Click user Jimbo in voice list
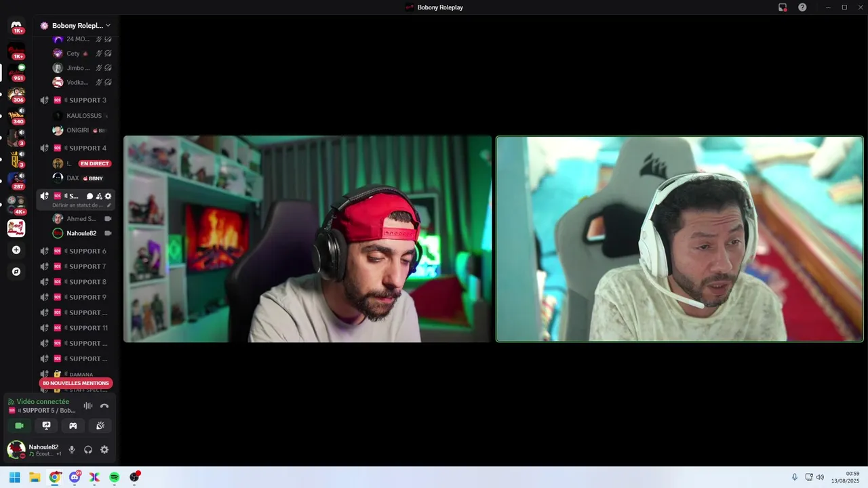 click(x=82, y=68)
